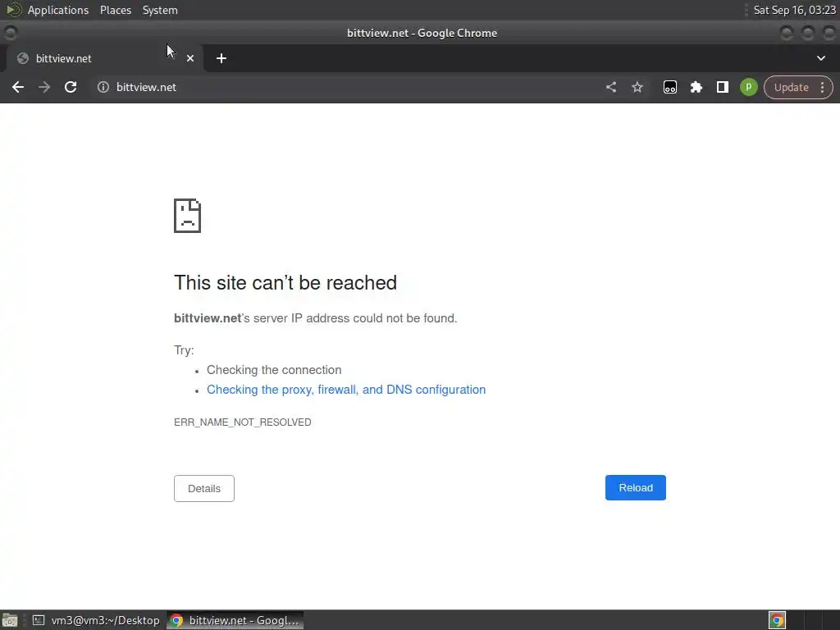Click the "Checking the connection" text
The image size is (840, 630).
click(x=274, y=370)
